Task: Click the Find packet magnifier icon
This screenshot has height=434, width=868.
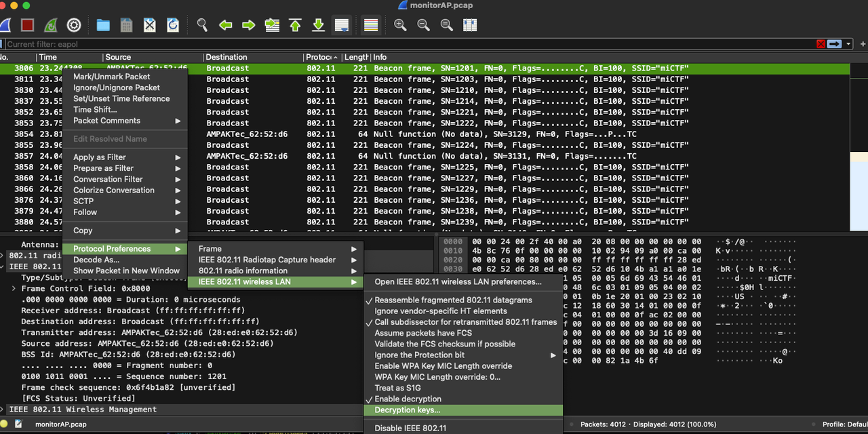Action: coord(202,25)
